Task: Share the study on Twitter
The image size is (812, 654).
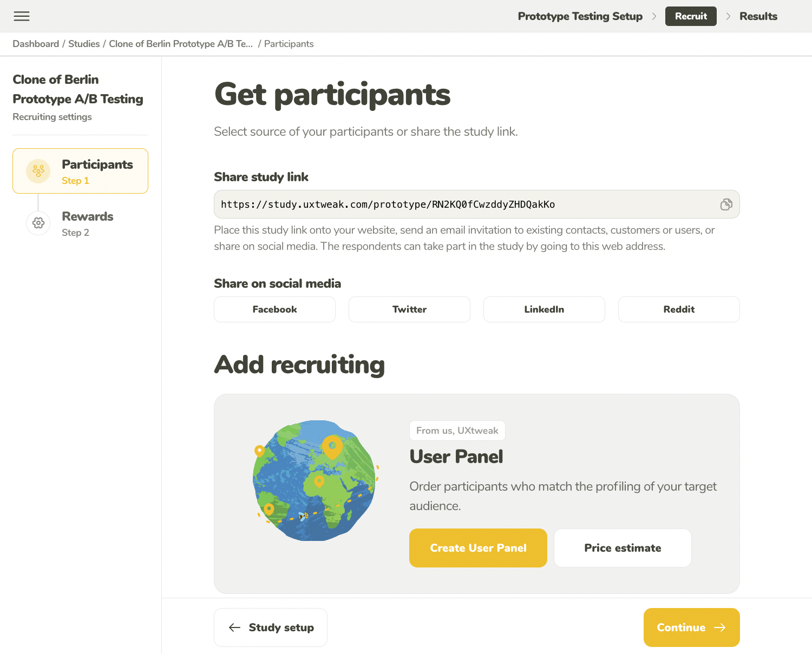Action: (409, 309)
